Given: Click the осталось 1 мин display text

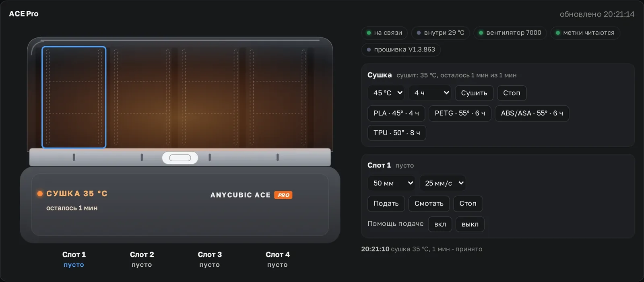Looking at the screenshot, I should tap(72, 208).
